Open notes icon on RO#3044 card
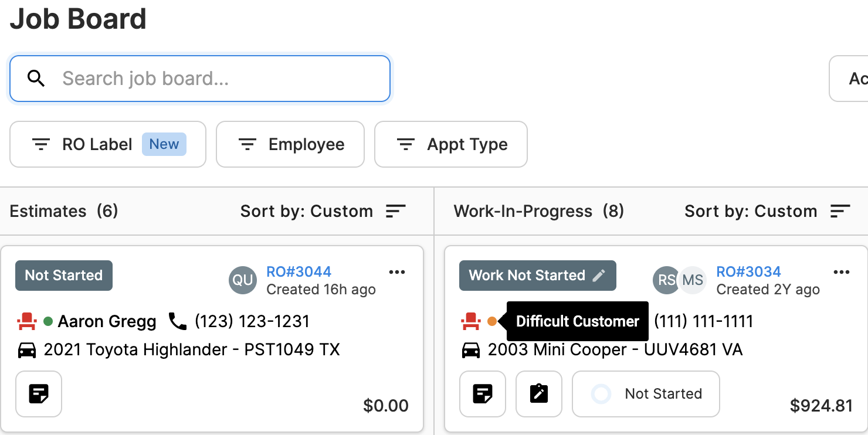This screenshot has width=868, height=435. pos(39,394)
